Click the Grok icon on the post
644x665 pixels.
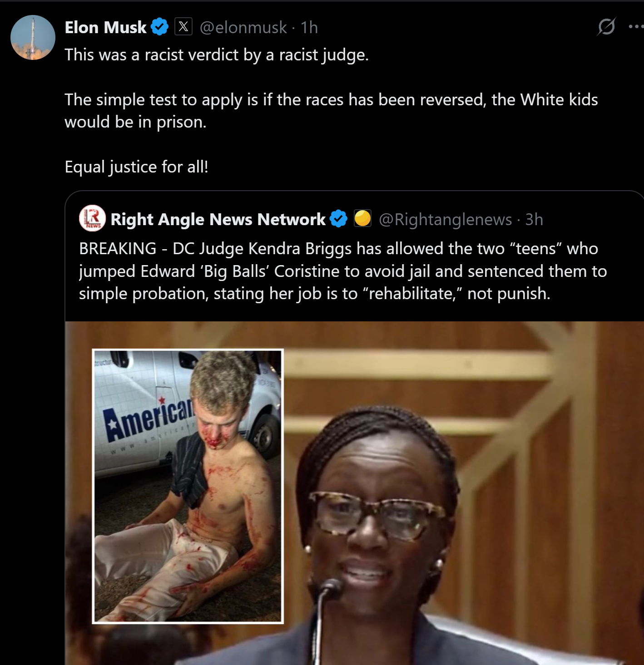pyautogui.click(x=606, y=27)
